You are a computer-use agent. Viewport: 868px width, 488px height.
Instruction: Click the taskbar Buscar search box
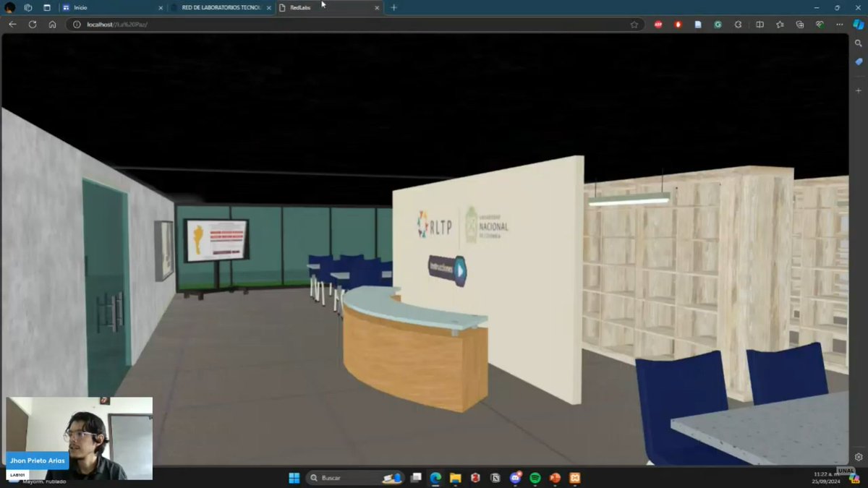pyautogui.click(x=354, y=478)
